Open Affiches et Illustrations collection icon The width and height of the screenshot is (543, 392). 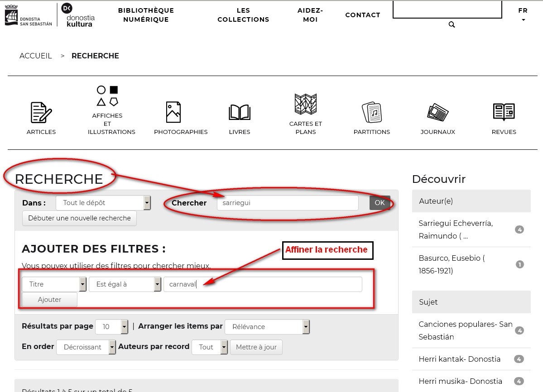click(x=108, y=96)
